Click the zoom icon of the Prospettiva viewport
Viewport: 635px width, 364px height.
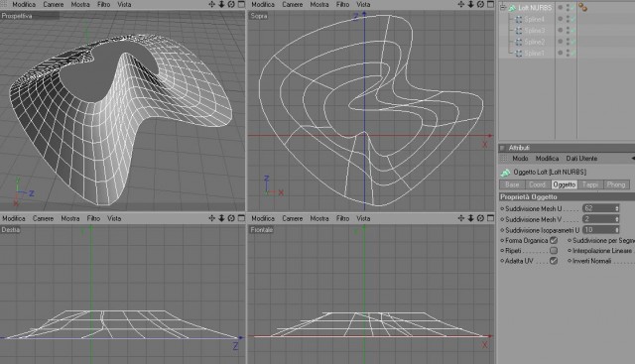pos(221,4)
